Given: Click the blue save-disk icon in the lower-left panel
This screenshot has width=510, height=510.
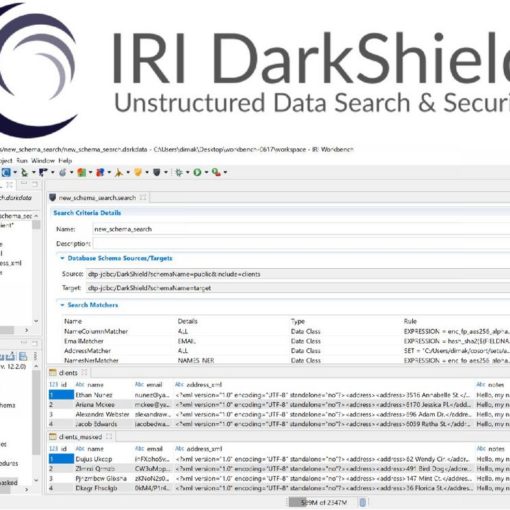Looking at the screenshot, I should [x=23, y=356].
